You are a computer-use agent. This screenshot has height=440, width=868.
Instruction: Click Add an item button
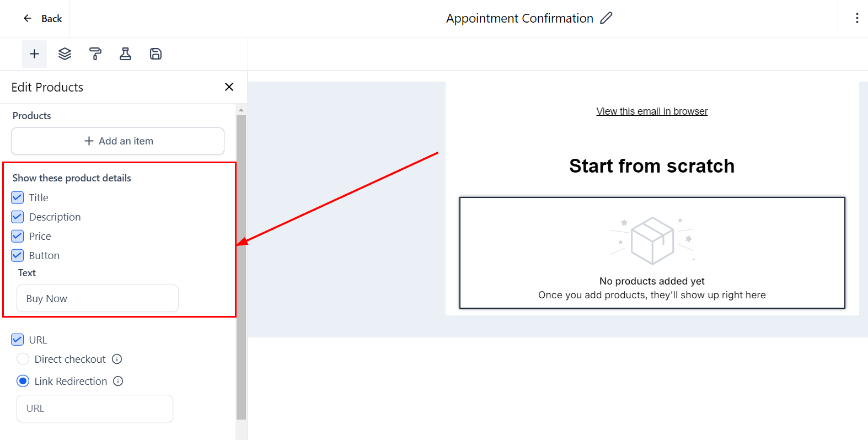(x=117, y=141)
